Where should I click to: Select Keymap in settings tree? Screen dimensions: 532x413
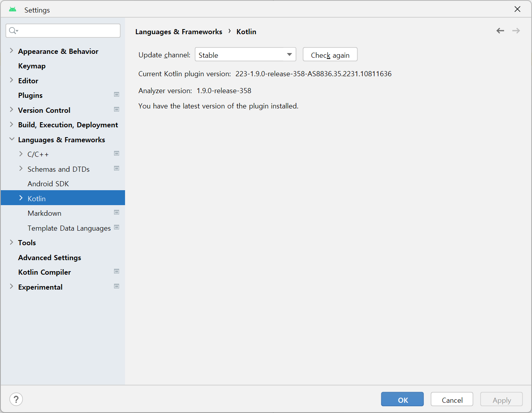tap(32, 66)
